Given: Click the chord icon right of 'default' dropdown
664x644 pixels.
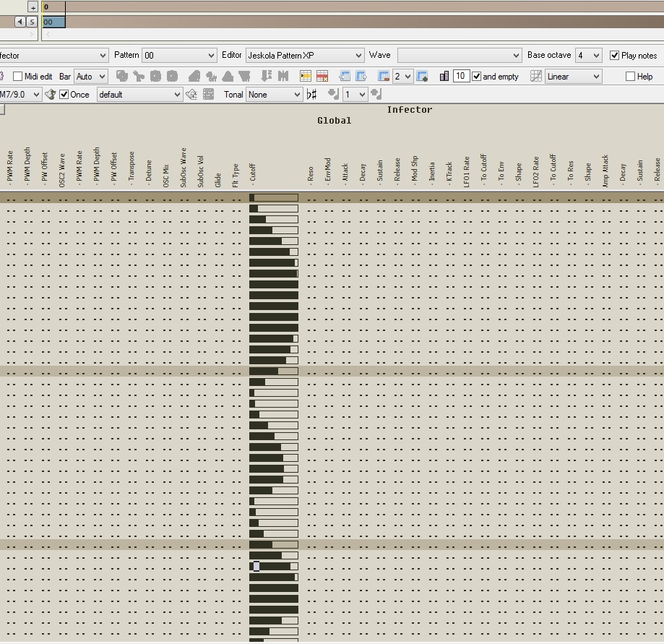Looking at the screenshot, I should click(192, 95).
